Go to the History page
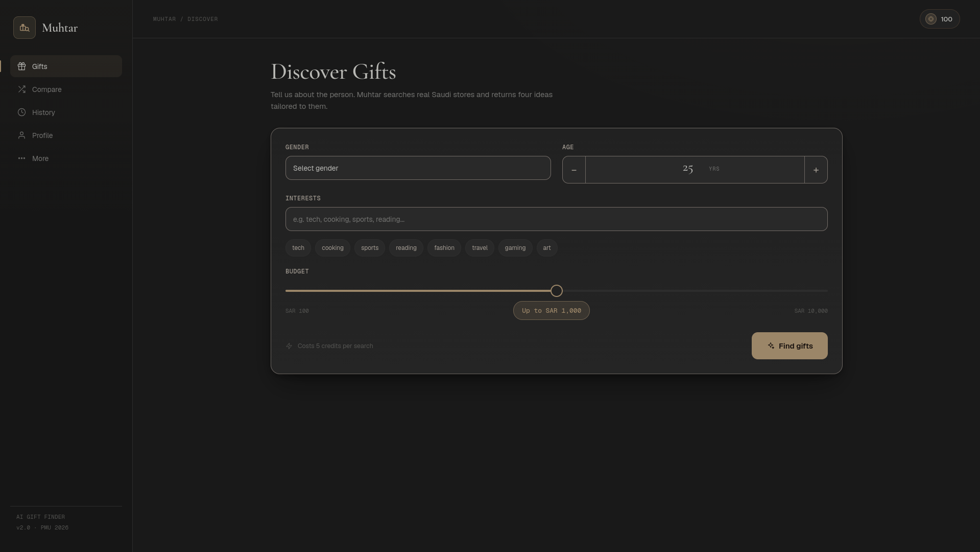980x552 pixels. 66,112
